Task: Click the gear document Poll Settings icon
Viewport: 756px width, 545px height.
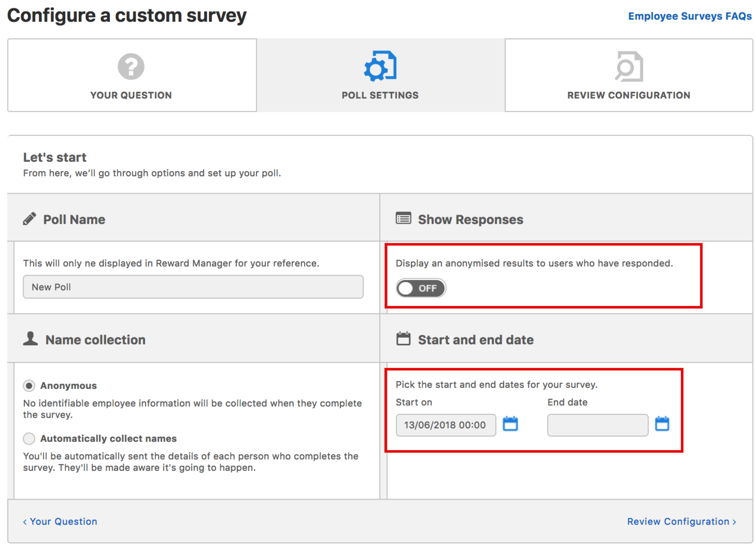Action: coord(380,66)
